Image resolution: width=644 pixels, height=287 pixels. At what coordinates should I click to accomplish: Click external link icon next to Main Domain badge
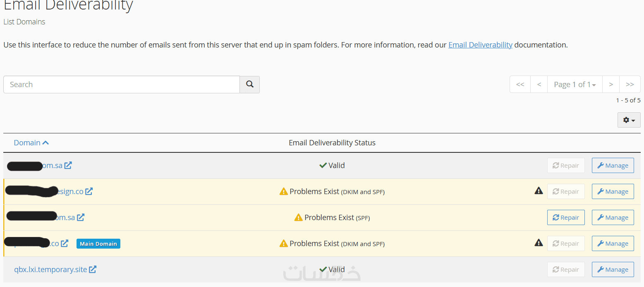coord(65,243)
